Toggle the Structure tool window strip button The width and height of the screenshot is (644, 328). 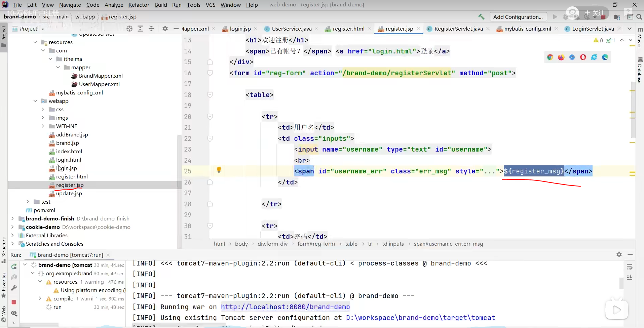tap(4, 250)
